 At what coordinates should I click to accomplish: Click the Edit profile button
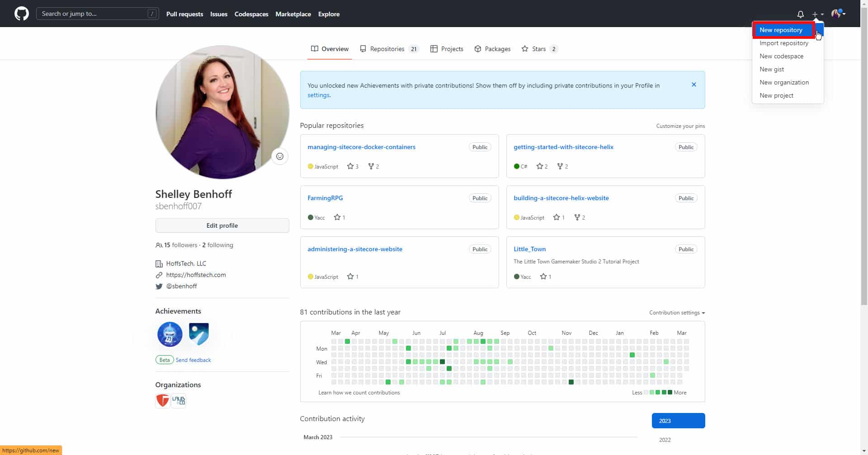click(222, 225)
